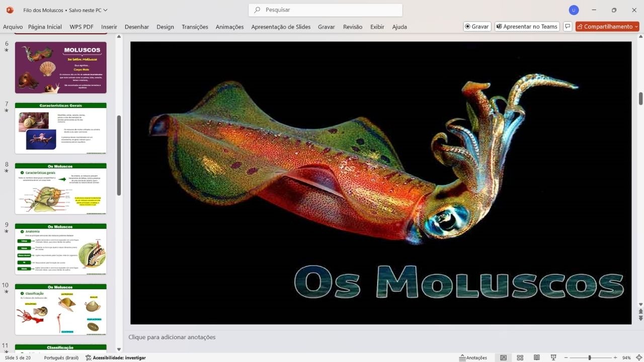The width and height of the screenshot is (644, 362).
Task: Click the thumbnail pane scrollbar thumb
Action: click(x=119, y=155)
